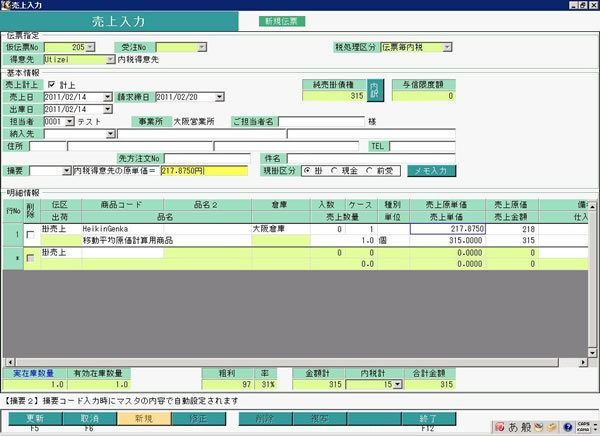The image size is (600, 436).
Task: Click the 217.8750 売上原単価 cell
Action: [x=448, y=229]
